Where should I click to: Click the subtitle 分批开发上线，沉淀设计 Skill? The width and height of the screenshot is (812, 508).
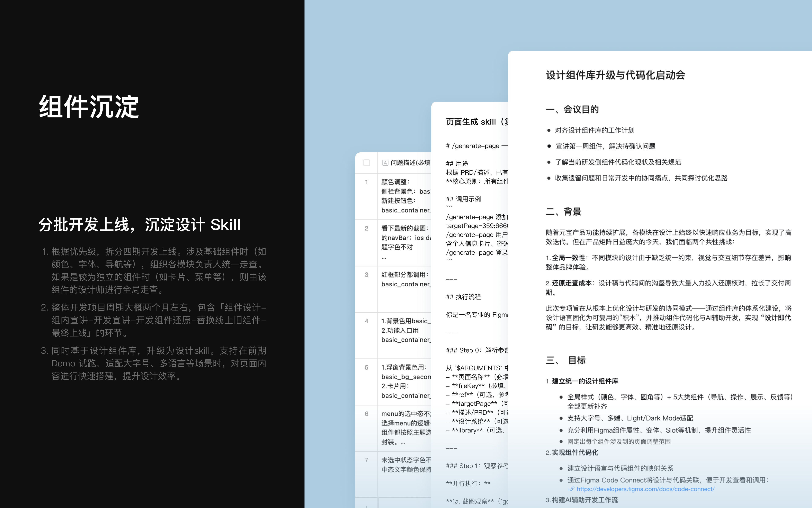[140, 224]
